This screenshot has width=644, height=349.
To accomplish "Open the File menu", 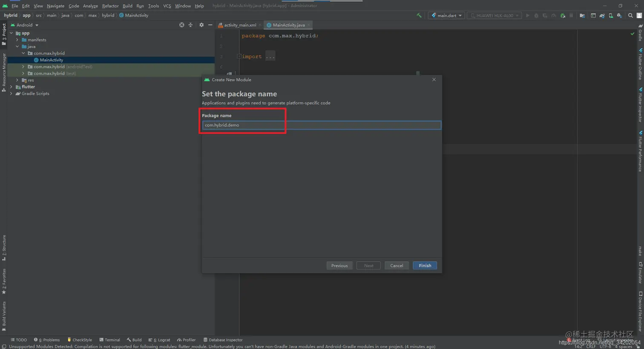I will coord(15,6).
